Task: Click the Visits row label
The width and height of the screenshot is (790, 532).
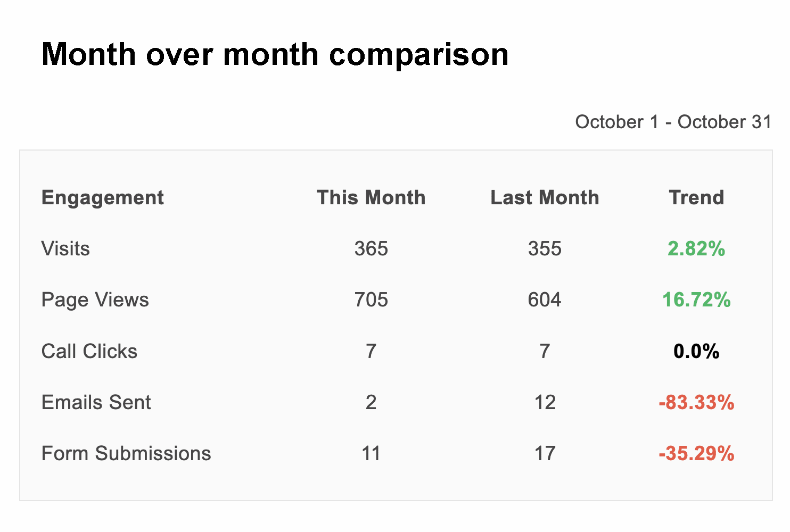Action: pos(65,248)
